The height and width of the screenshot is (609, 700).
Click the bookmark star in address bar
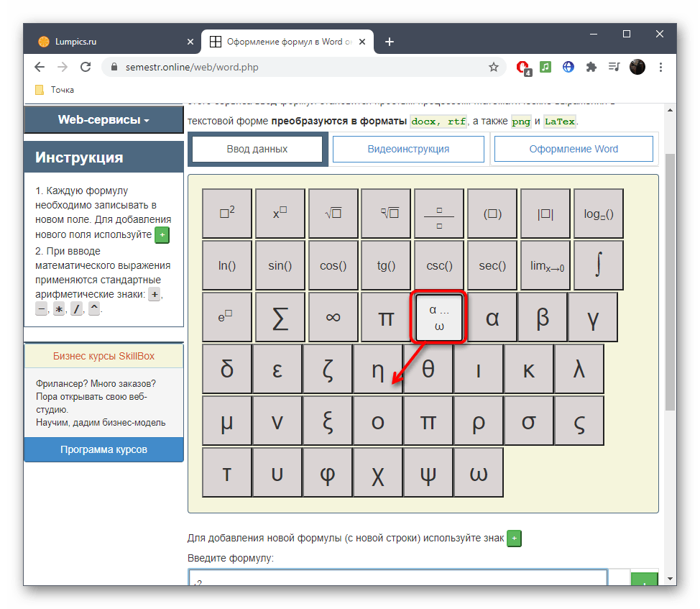pyautogui.click(x=494, y=68)
